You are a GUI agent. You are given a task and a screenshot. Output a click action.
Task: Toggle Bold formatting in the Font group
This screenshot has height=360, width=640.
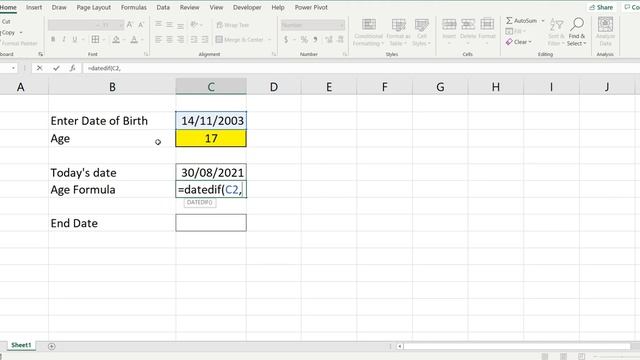coord(53,40)
